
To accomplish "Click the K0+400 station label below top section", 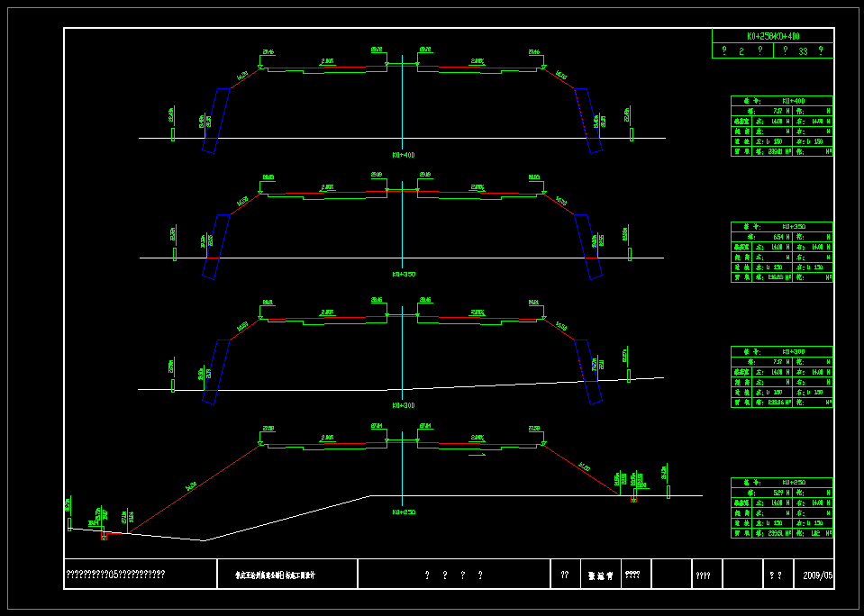I will tap(403, 155).
